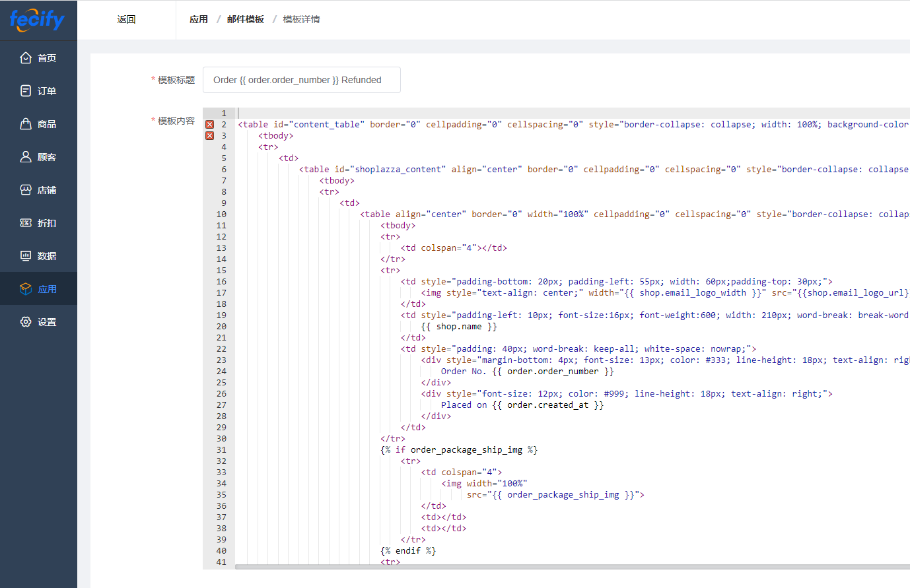
Task: Click 'src="{{ order_package_ship_img }}">' line
Action: 555,495
